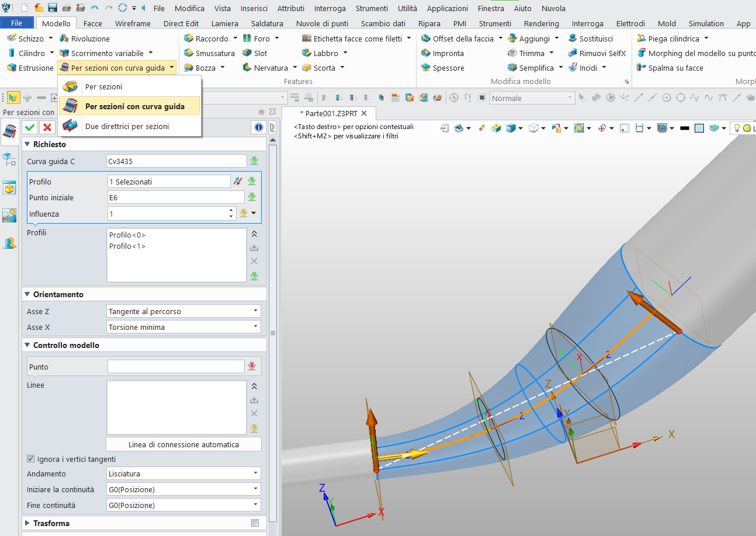Toggle the Trasforma section checkbox
This screenshot has height=536, width=756.
pyautogui.click(x=255, y=523)
